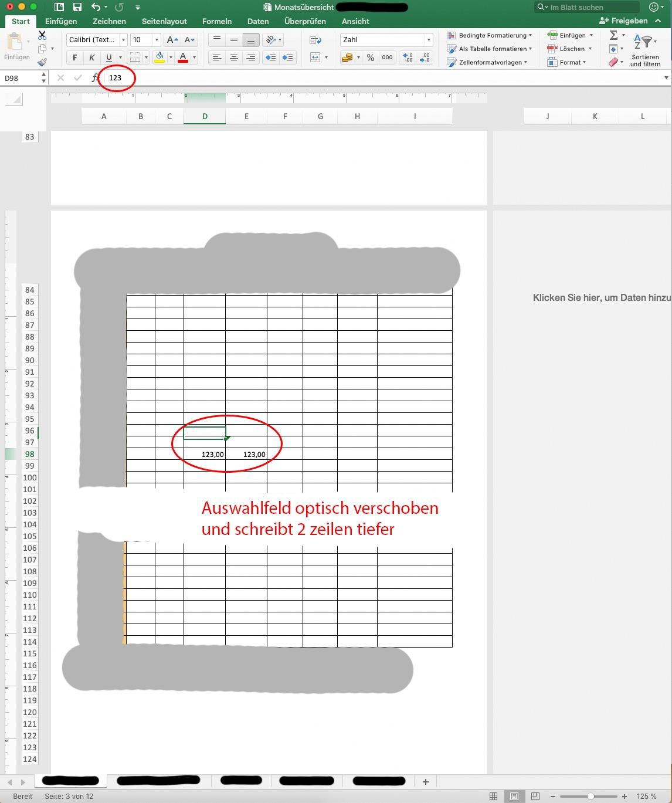Increase the font size with the larger A icon
Image resolution: width=672 pixels, height=803 pixels.
pyautogui.click(x=172, y=40)
